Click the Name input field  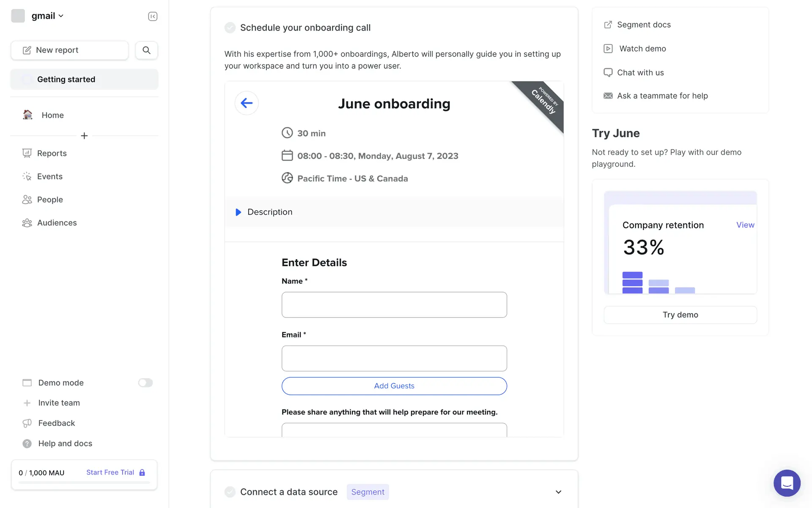(x=394, y=305)
